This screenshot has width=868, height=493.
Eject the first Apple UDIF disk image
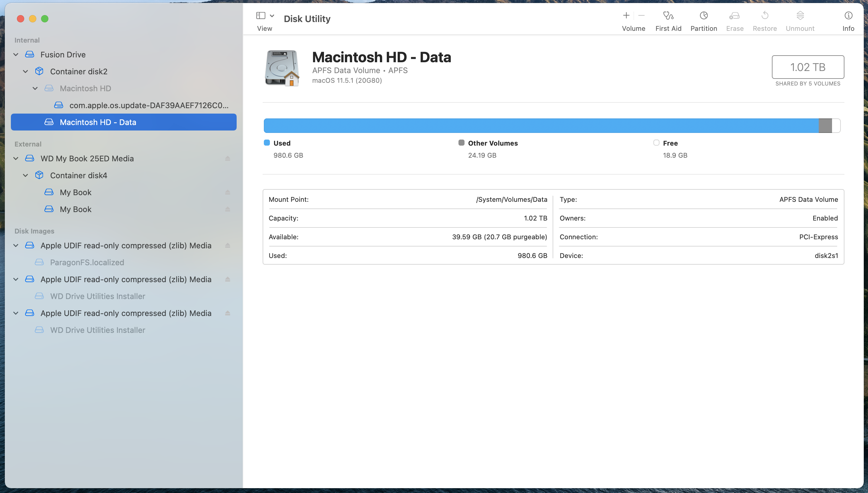[228, 246]
